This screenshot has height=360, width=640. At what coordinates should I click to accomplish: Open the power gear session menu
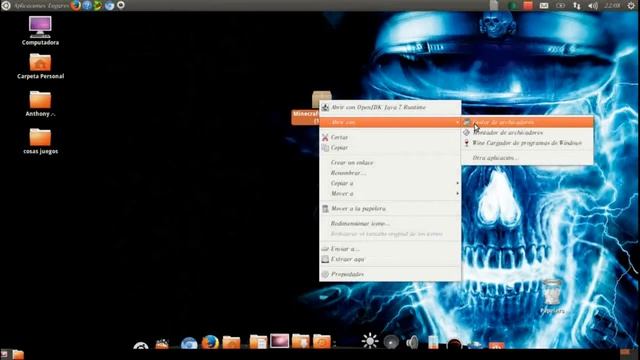pyautogui.click(x=631, y=6)
